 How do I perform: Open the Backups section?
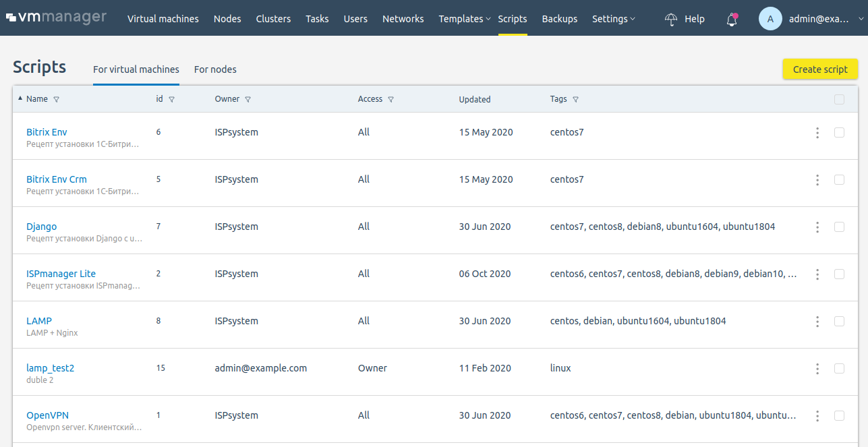coord(560,19)
